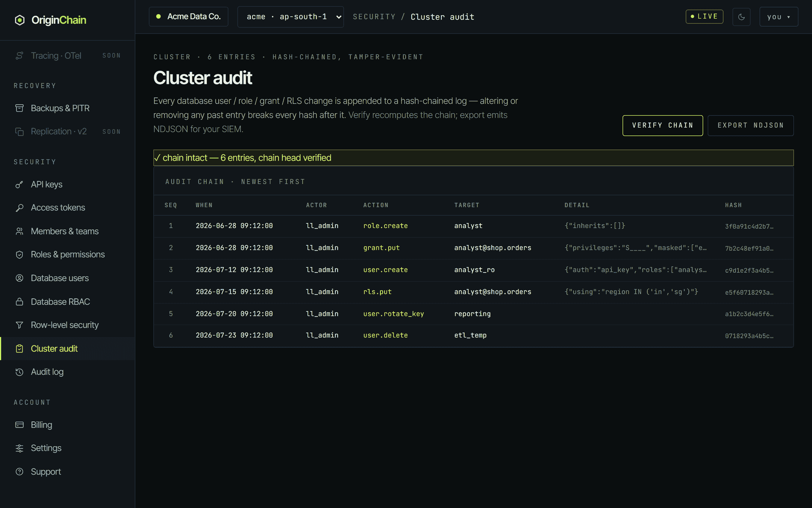Click target 'etl_temp' cell

(x=470, y=335)
